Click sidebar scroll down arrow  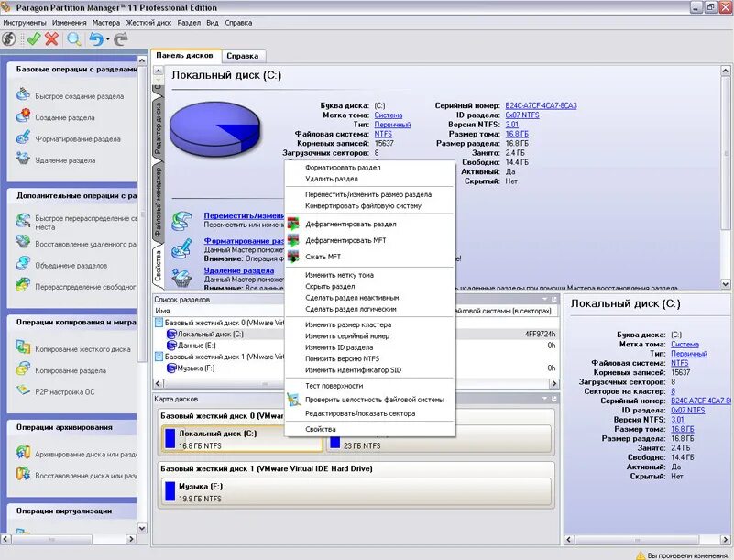click(x=142, y=528)
